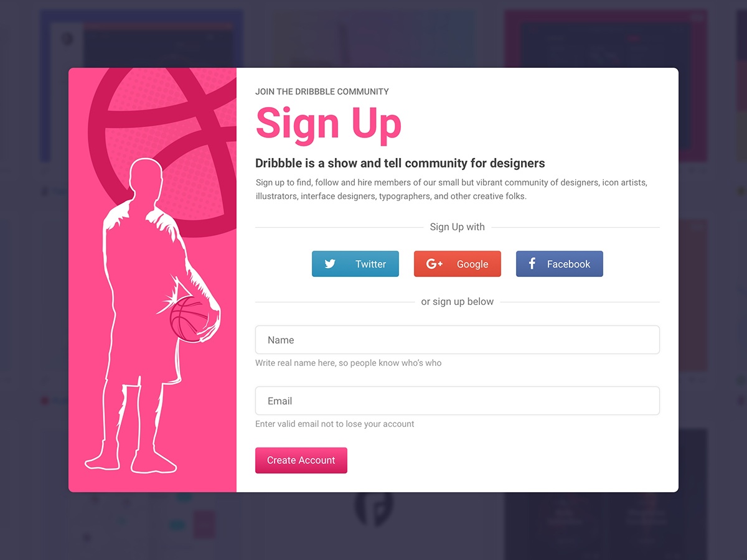Focus the Name input field
This screenshot has height=560, width=747.
pyautogui.click(x=458, y=340)
